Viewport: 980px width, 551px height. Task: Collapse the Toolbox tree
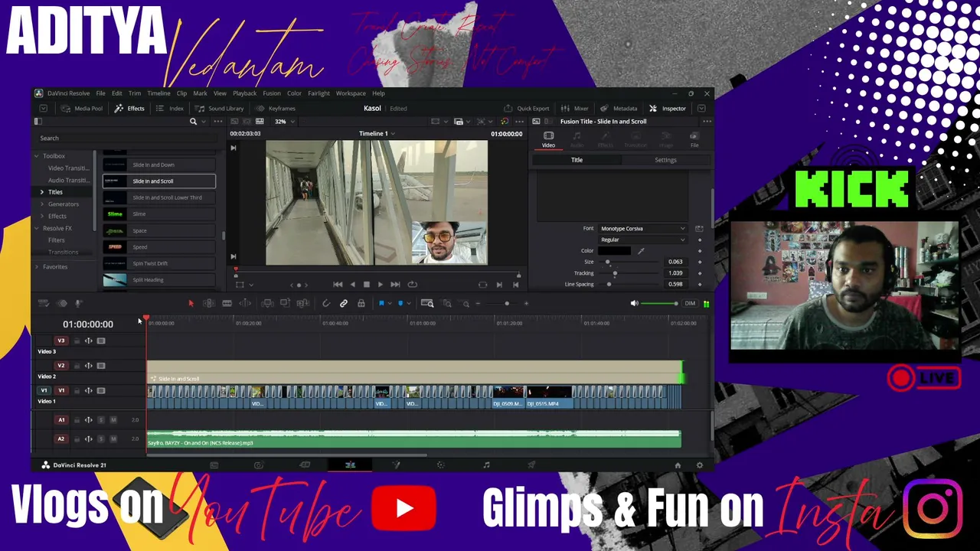tap(36, 156)
